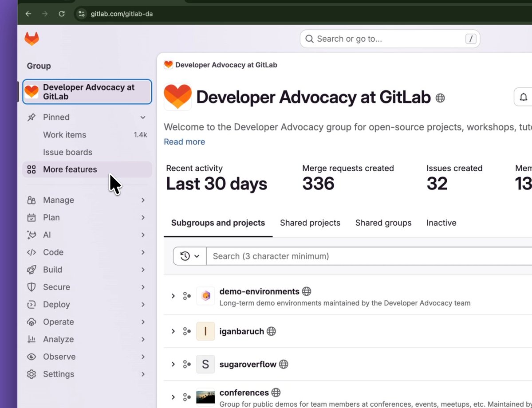Open Work items in sidebar
532x408 pixels.
click(x=64, y=135)
